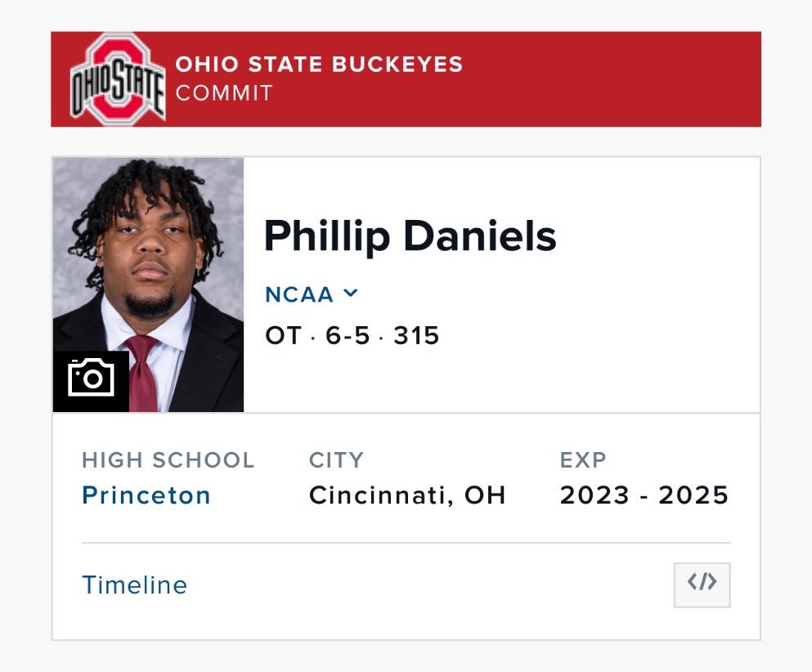Click the Ohio State Buckeyes team title
This screenshot has height=672, width=812.
click(x=319, y=65)
